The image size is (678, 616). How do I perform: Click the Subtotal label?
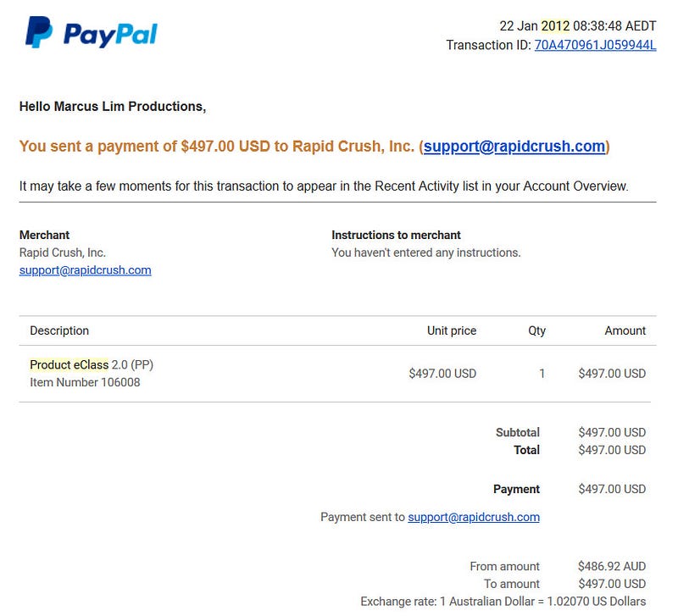tap(517, 432)
